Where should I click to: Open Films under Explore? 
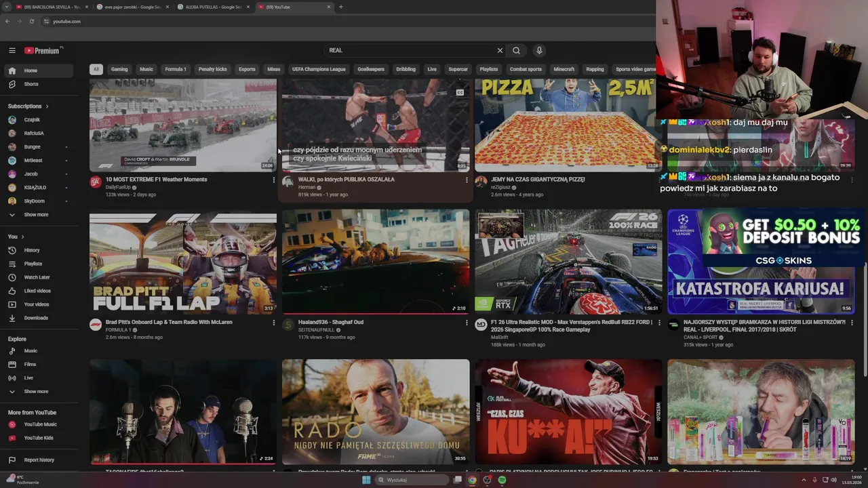38,365
